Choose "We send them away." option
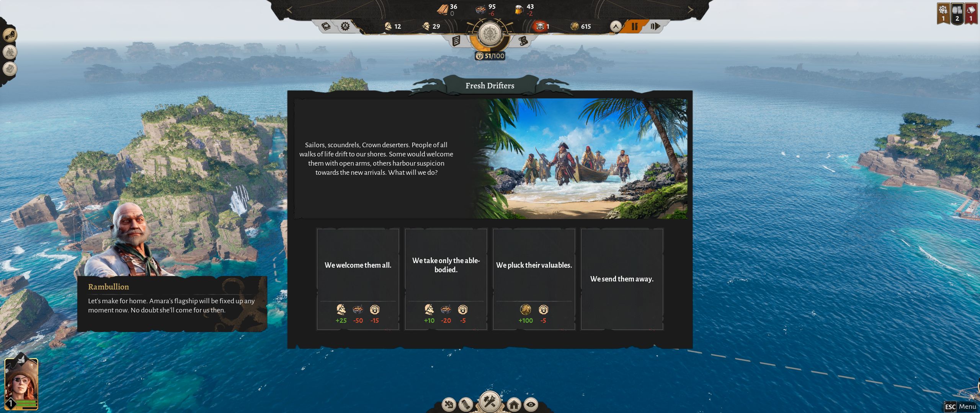Viewport: 980px width, 413px height. click(622, 279)
